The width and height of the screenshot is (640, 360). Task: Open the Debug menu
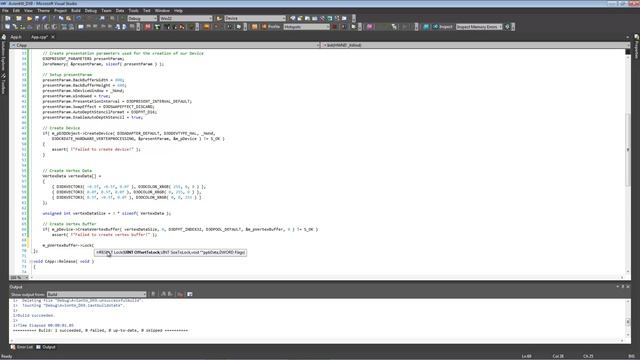point(91,11)
